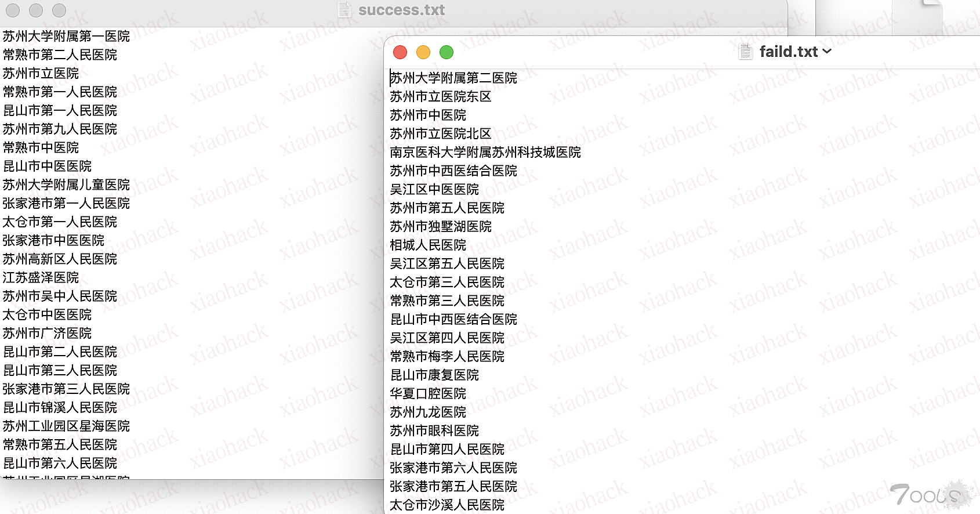Close the faild.txt window with red button
Image resolution: width=980 pixels, height=514 pixels.
point(400,52)
